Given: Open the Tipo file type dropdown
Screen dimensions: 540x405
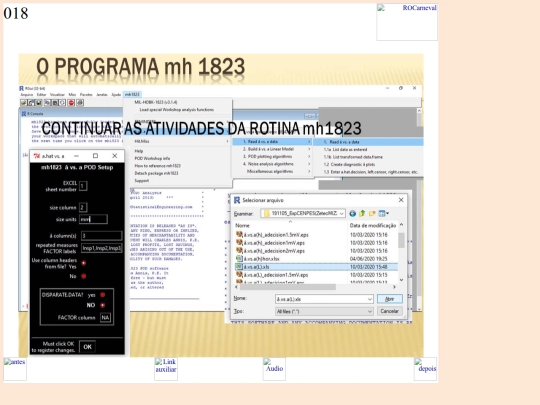Looking at the screenshot, I should pyautogui.click(x=370, y=312).
